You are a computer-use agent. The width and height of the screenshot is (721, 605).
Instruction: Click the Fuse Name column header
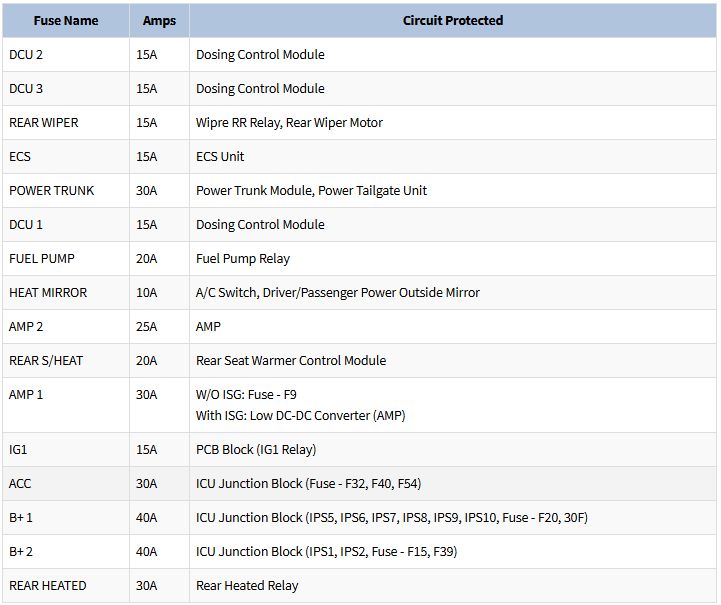click(x=65, y=20)
